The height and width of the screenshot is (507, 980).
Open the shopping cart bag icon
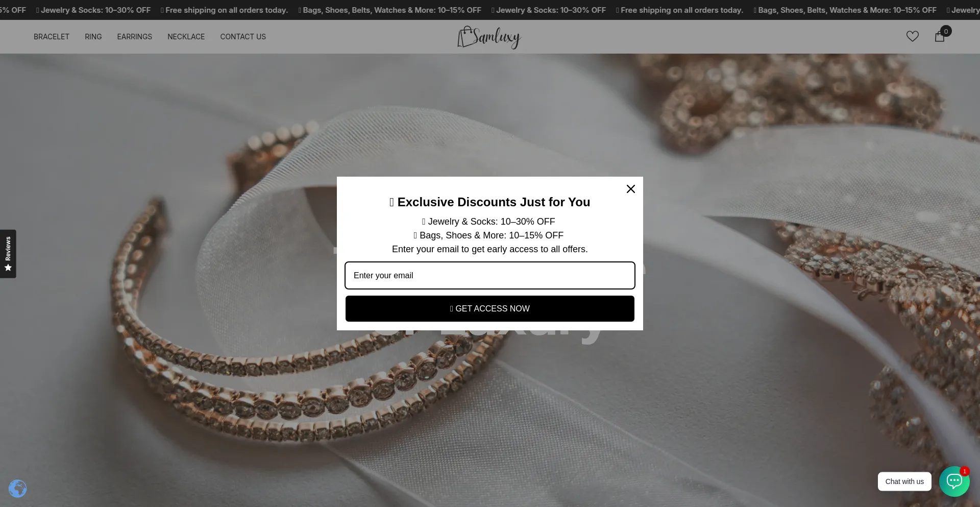(x=939, y=37)
